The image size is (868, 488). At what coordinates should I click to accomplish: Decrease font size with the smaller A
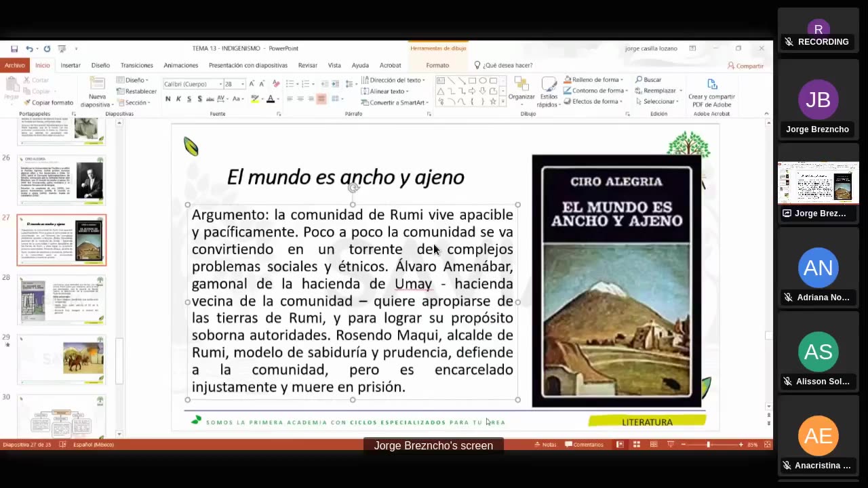263,84
